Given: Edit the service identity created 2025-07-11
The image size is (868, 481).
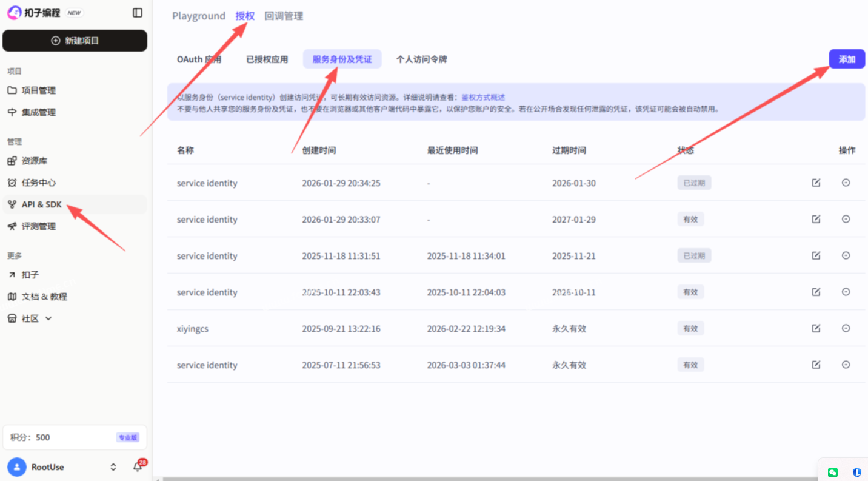Looking at the screenshot, I should pos(816,365).
